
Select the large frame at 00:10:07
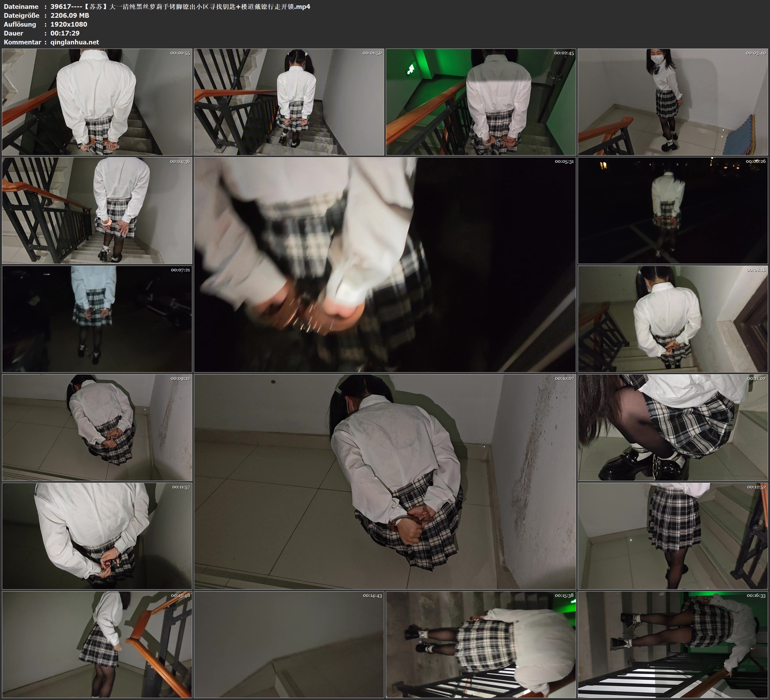point(385,481)
